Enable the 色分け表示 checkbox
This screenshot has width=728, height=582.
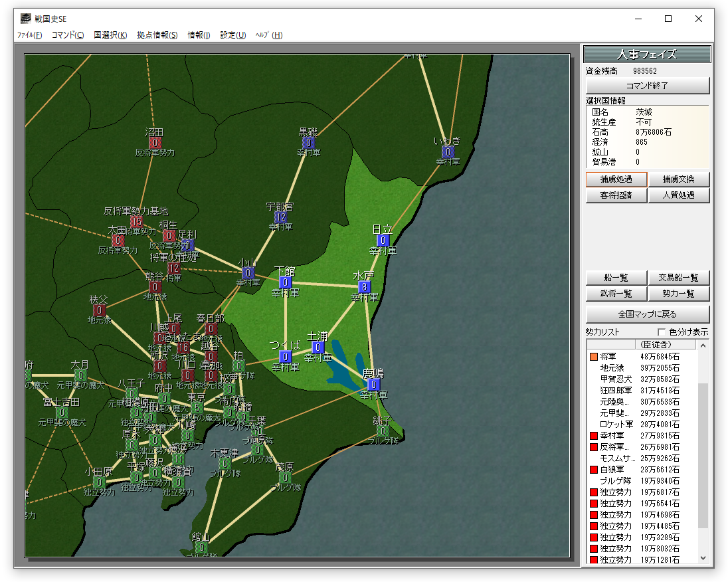coord(662,332)
